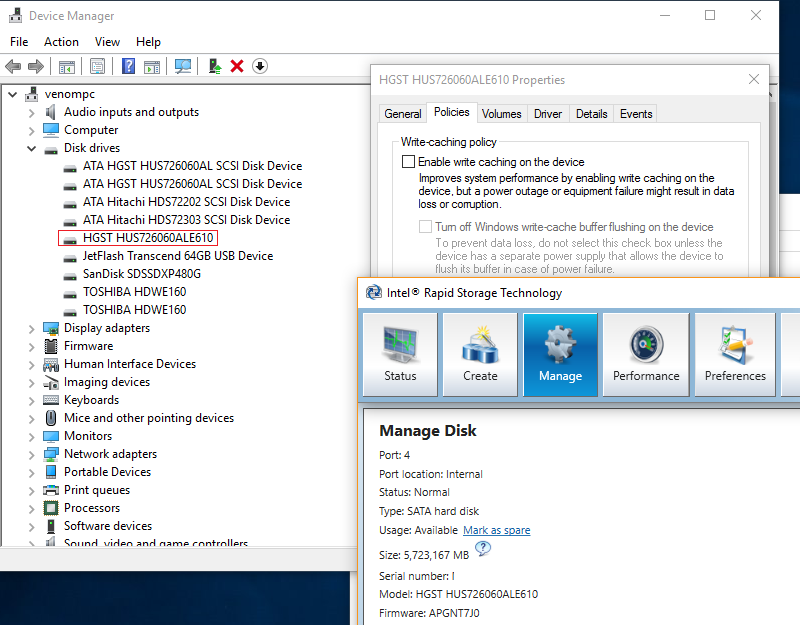
Task: Switch to the Events tab
Action: point(636,114)
